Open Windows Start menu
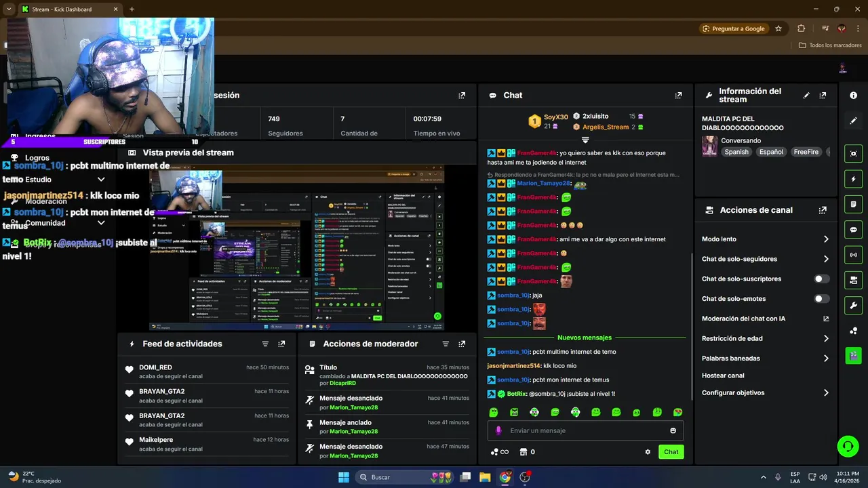 click(x=344, y=477)
